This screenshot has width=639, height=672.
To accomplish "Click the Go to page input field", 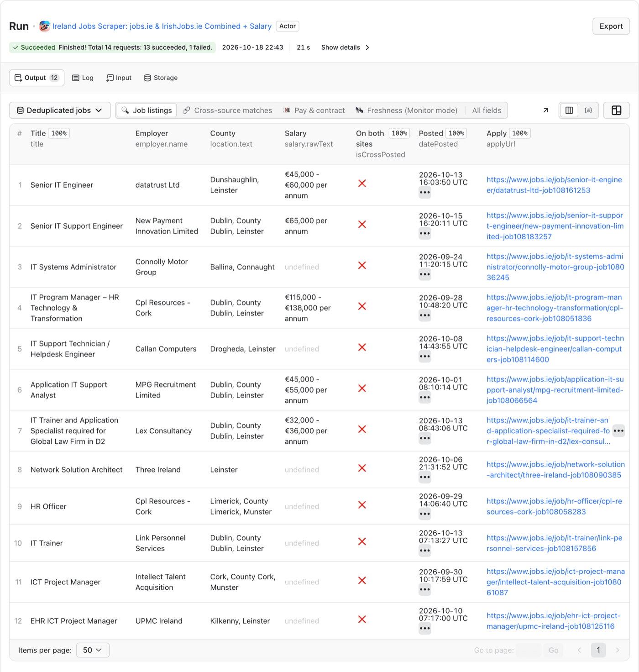I will (x=529, y=650).
